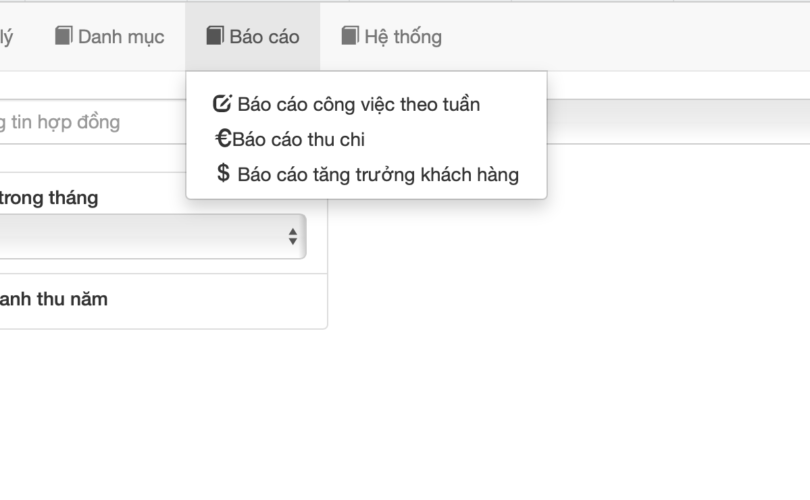This screenshot has height=500, width=810.
Task: Collapse the Báo cáo menu
Action: point(253,37)
